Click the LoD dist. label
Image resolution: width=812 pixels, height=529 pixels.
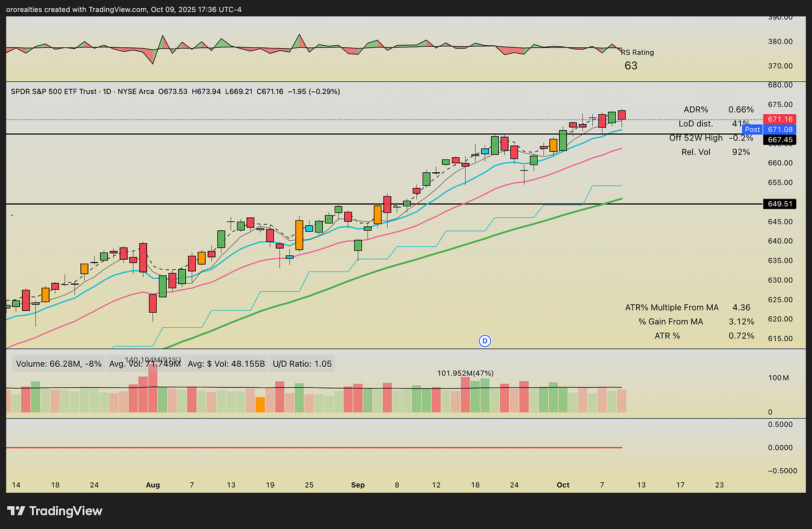(695, 124)
